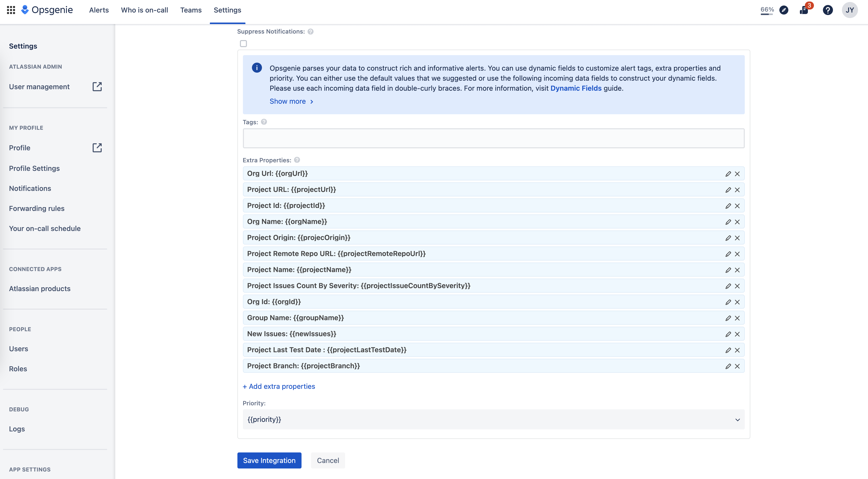Open Logs under Debug
The width and height of the screenshot is (868, 479).
pos(17,429)
